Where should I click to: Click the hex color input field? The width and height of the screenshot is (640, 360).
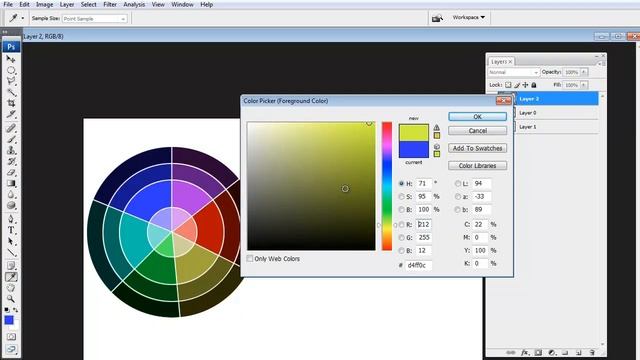coord(419,265)
